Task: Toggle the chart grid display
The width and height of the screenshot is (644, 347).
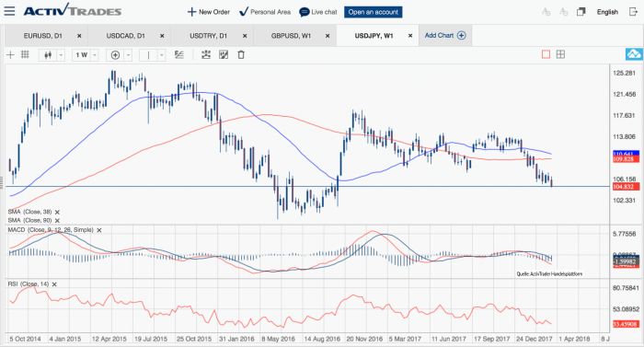Action: click(x=25, y=54)
